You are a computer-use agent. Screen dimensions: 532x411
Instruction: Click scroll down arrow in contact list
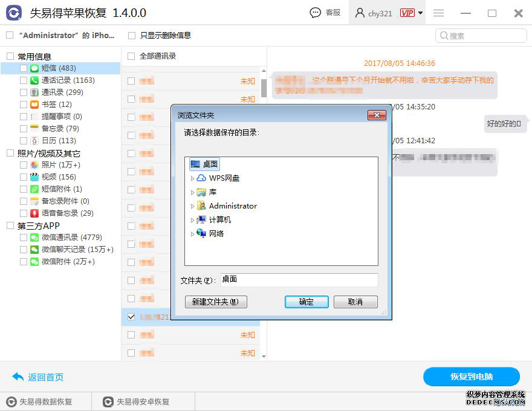[x=264, y=357]
